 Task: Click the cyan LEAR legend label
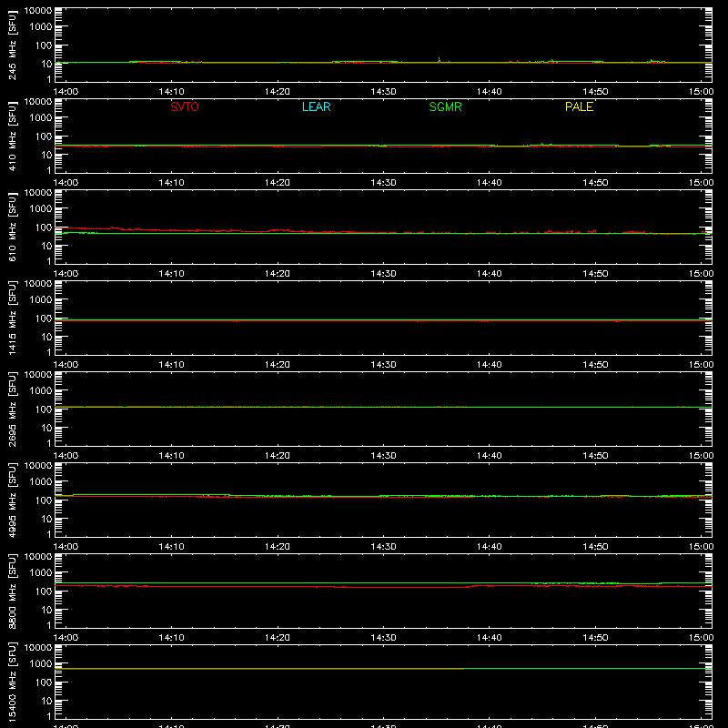tap(316, 106)
